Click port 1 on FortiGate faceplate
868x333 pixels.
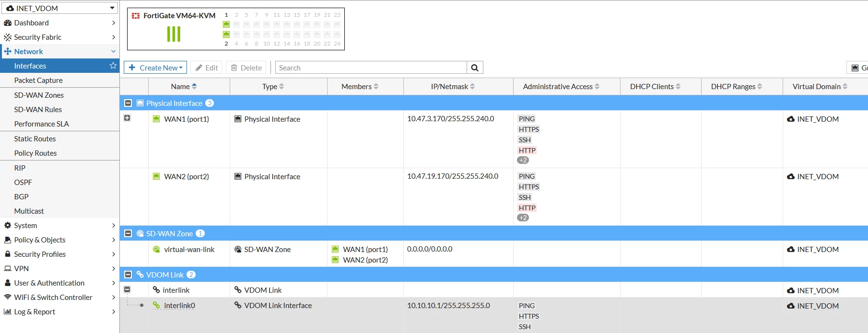tap(226, 24)
